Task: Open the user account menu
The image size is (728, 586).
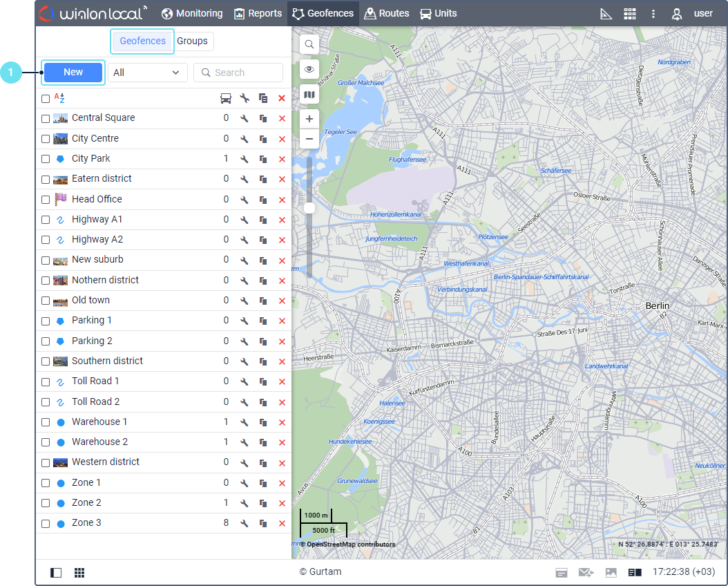Action: (693, 14)
